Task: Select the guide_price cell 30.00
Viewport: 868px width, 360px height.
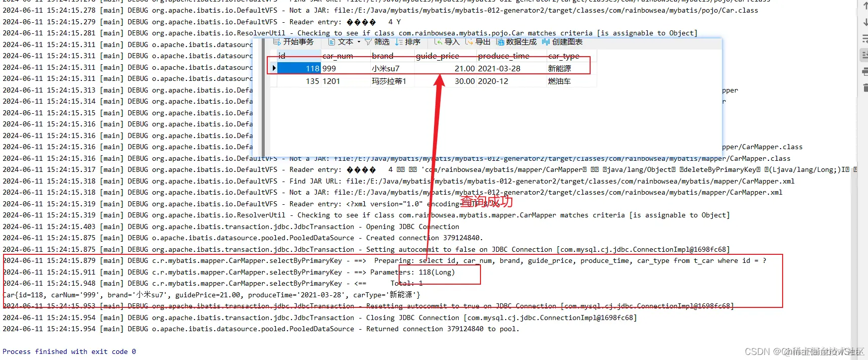Action: click(446, 81)
